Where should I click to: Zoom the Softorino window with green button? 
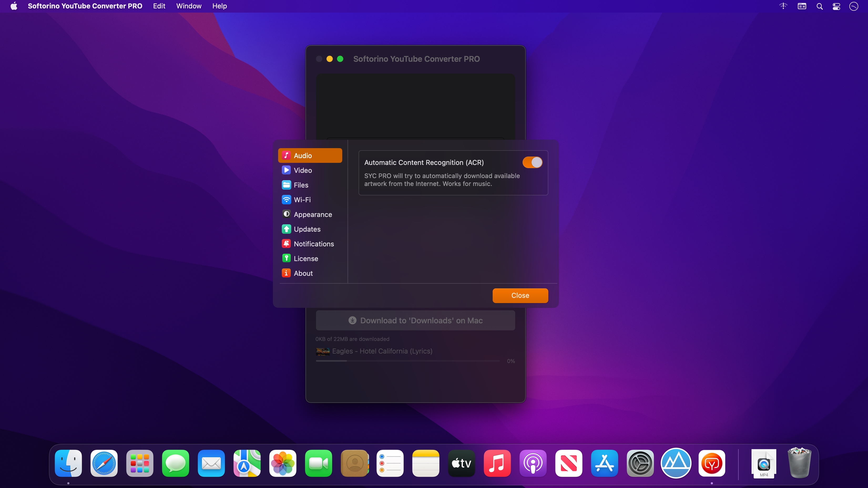(x=340, y=59)
